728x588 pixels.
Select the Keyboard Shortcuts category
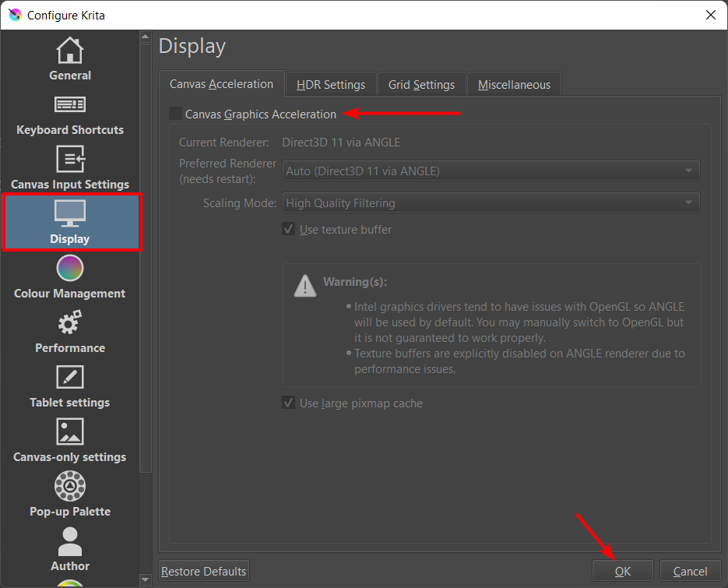click(x=70, y=114)
